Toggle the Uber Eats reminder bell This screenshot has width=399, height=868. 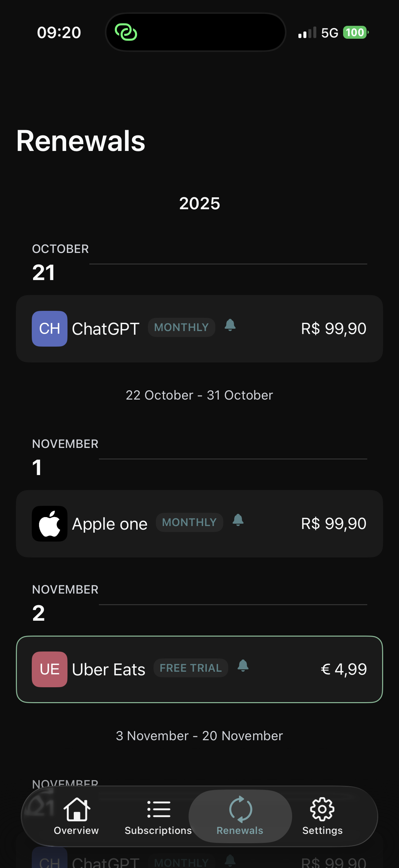[x=243, y=666]
